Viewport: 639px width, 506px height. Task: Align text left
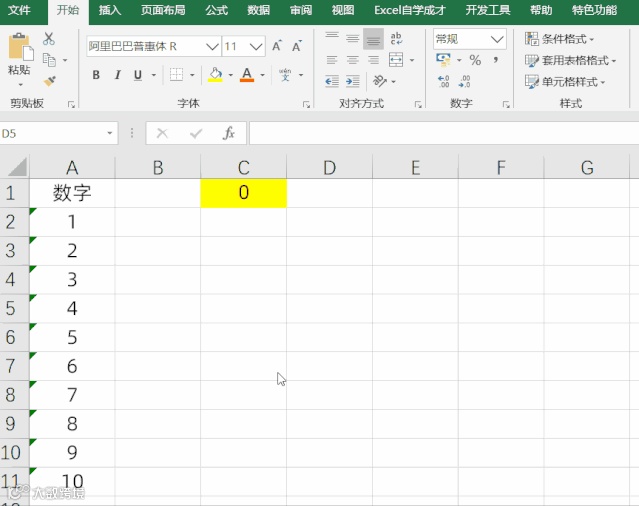tap(332, 60)
